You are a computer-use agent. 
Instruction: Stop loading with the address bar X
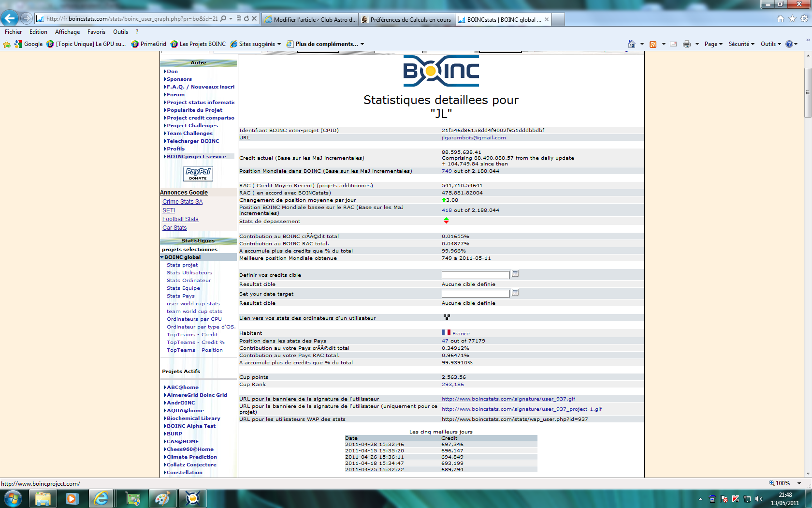(x=255, y=19)
